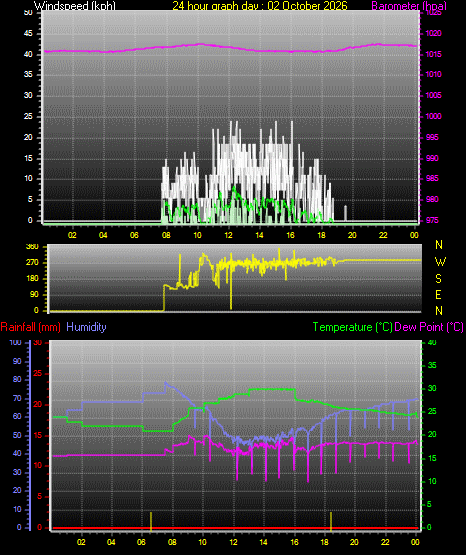Click the '22' hour label under the humidity chart

point(385,542)
